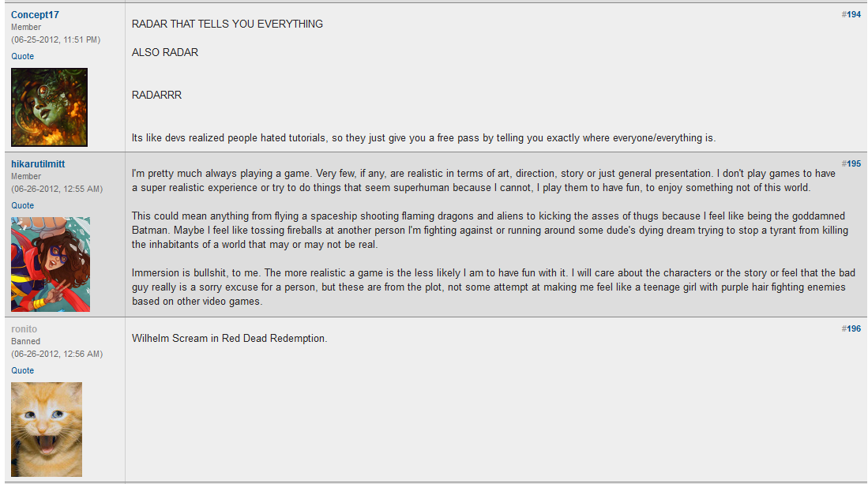Open Concept17's avatar image
The image size is (868, 484).
[x=49, y=107]
